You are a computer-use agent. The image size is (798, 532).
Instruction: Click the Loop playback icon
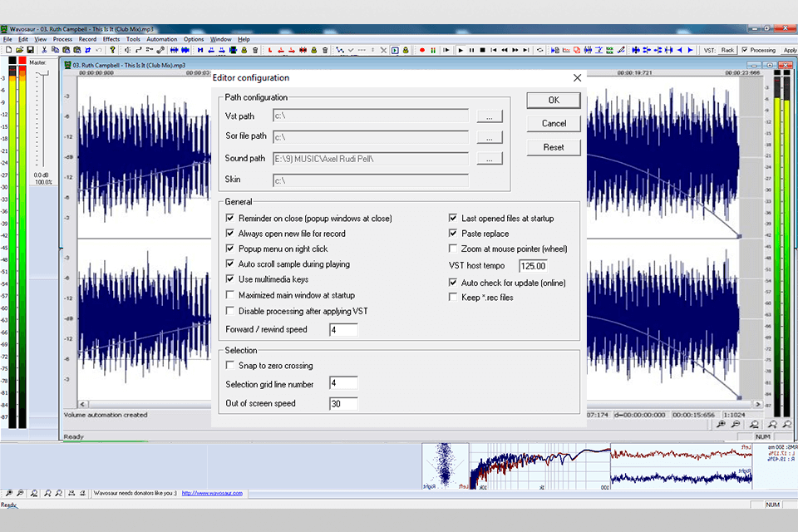[539, 50]
